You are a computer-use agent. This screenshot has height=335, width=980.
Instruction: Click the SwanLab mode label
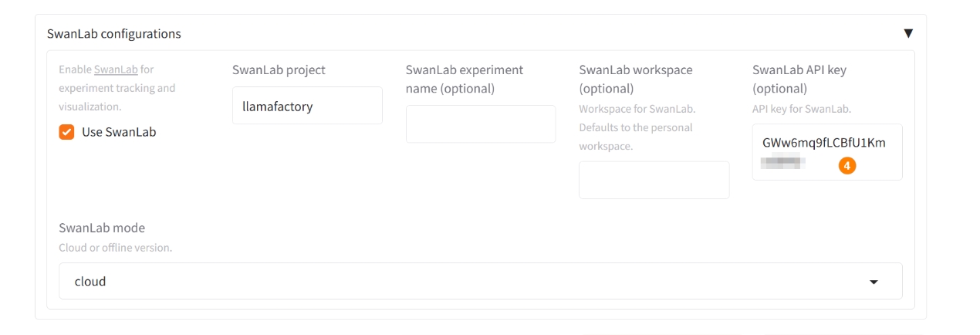(102, 228)
